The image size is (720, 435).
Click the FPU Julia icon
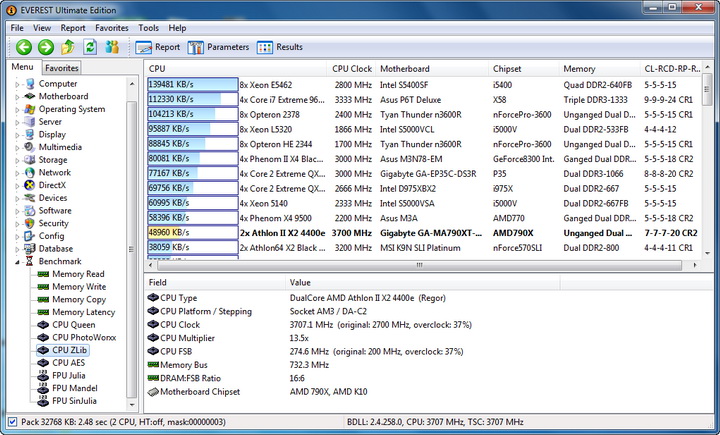click(x=43, y=376)
